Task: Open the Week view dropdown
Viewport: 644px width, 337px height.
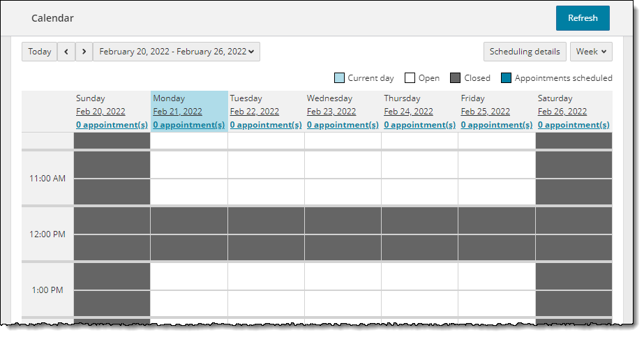Action: tap(591, 52)
